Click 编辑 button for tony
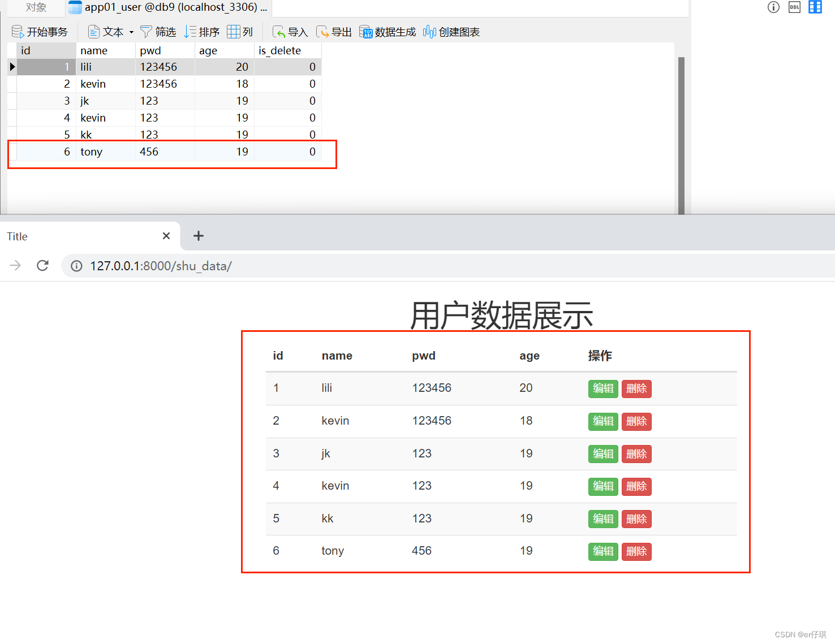 point(603,551)
